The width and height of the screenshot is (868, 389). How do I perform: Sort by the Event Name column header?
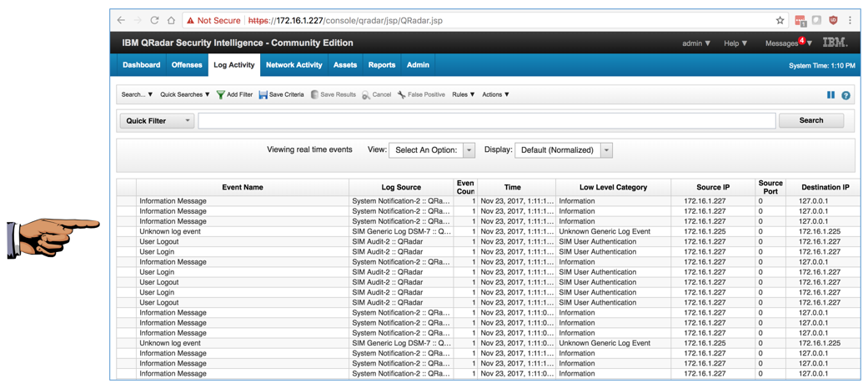(x=243, y=187)
